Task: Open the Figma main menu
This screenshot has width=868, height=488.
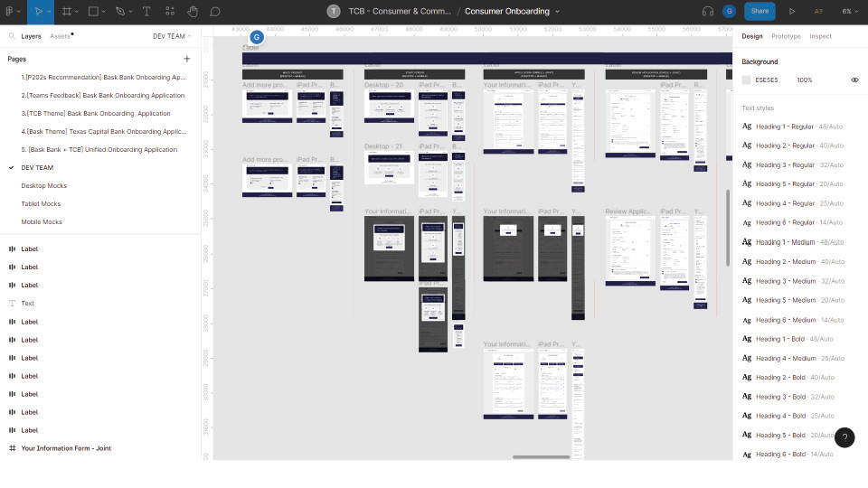Action: (12, 12)
